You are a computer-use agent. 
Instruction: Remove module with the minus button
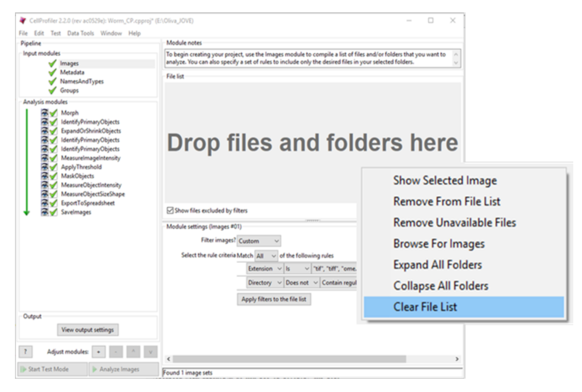116,351
